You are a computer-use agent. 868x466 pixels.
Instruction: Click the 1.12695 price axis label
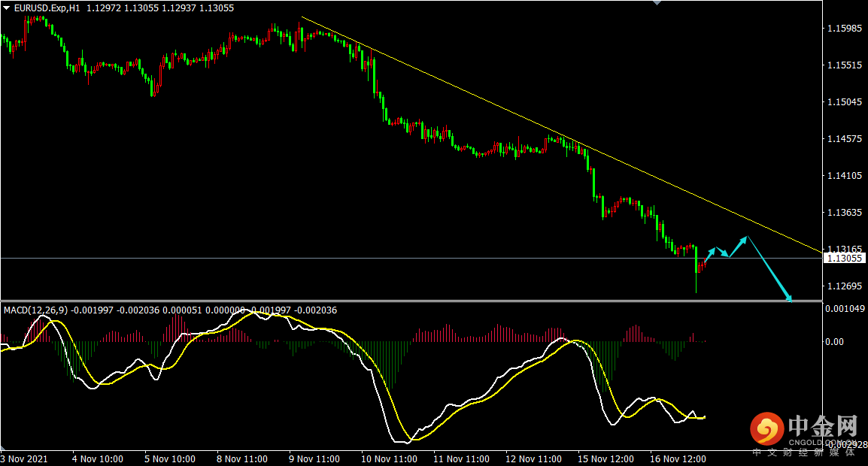tap(844, 286)
